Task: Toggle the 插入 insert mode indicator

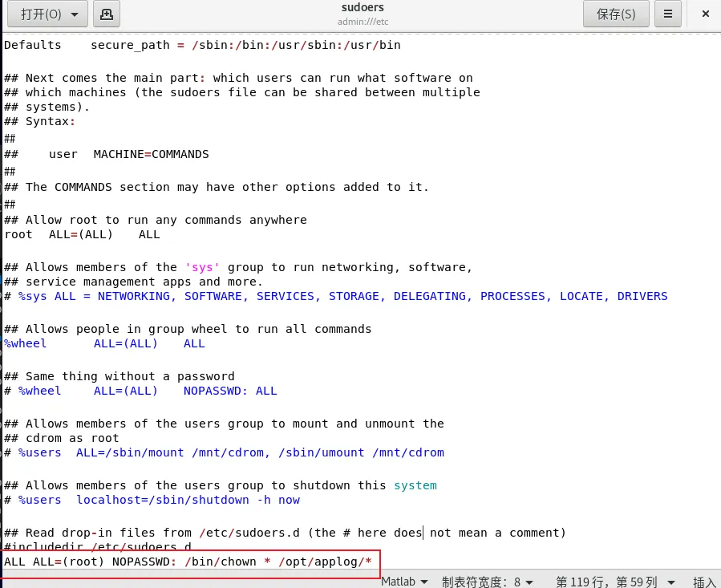Action: point(703,581)
